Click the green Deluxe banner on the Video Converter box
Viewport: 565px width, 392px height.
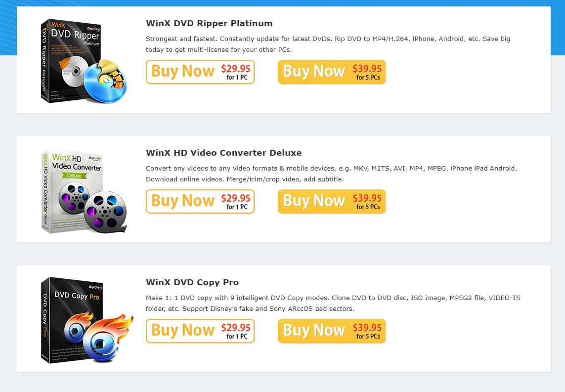pyautogui.click(x=74, y=175)
